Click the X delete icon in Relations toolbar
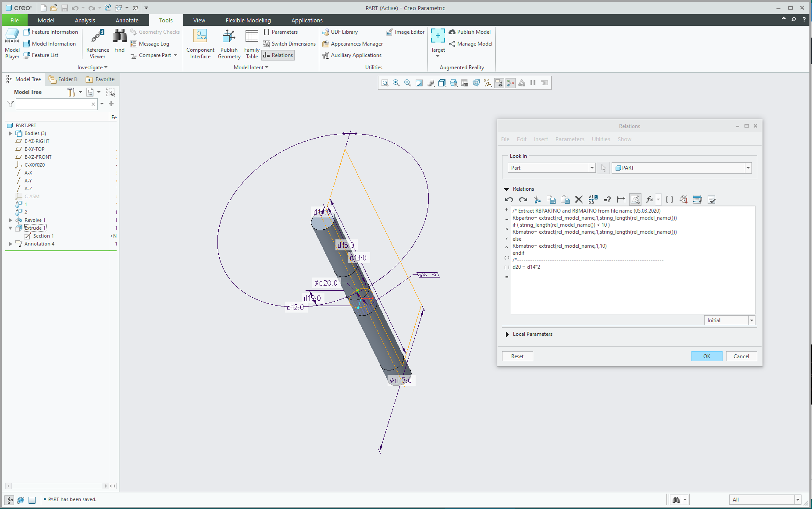Viewport: 812px width, 509px height. coord(579,200)
